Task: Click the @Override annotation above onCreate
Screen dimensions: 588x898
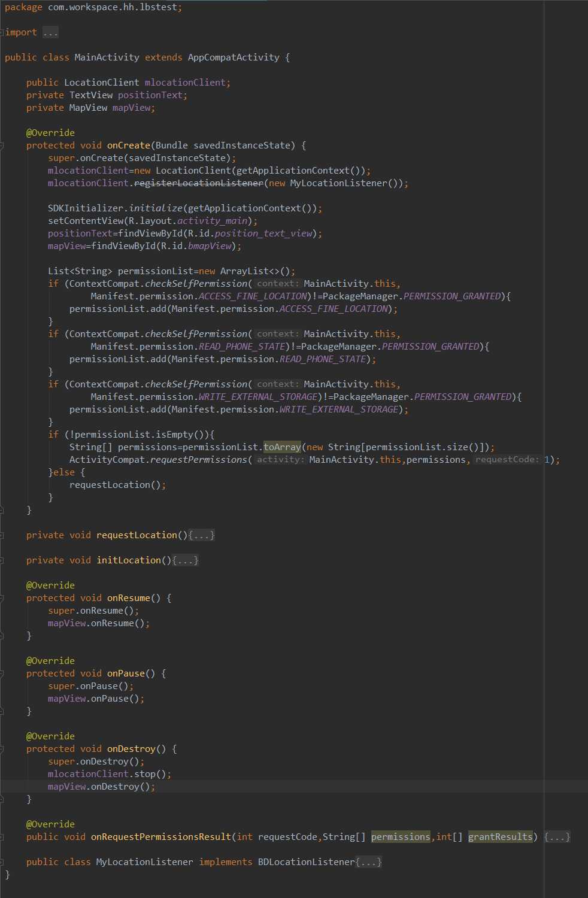Action: point(50,133)
